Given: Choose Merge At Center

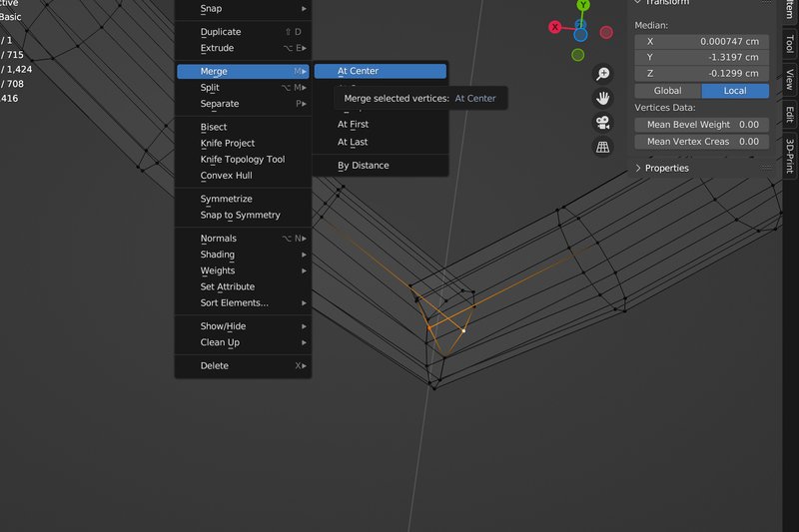Looking at the screenshot, I should [381, 71].
